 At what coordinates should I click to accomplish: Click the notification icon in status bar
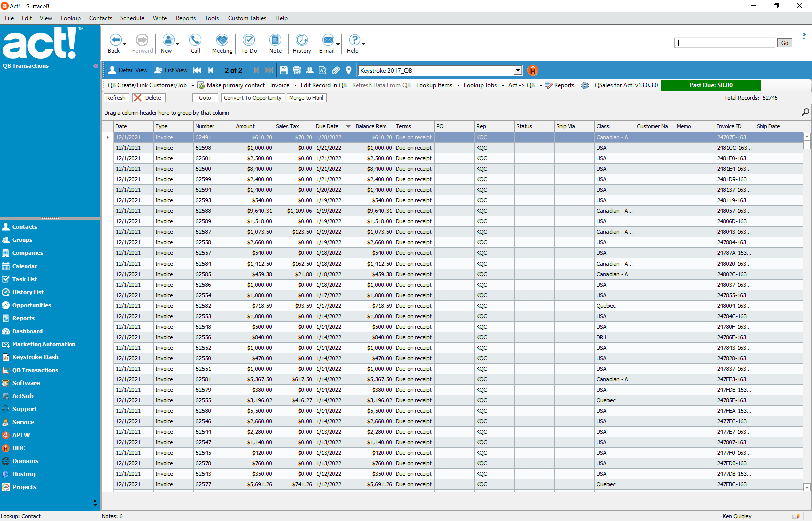click(x=796, y=516)
